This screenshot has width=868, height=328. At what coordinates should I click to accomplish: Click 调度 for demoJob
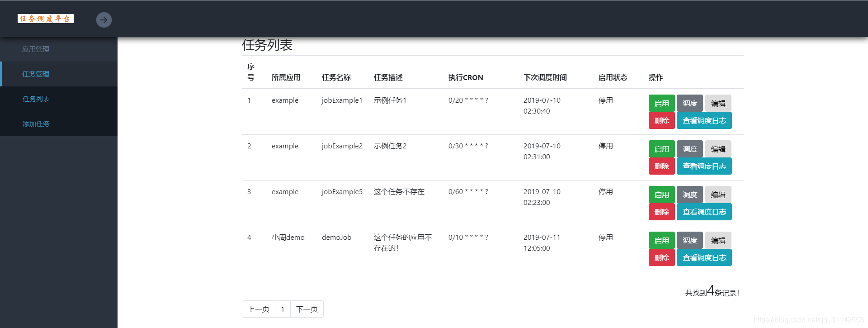click(690, 240)
